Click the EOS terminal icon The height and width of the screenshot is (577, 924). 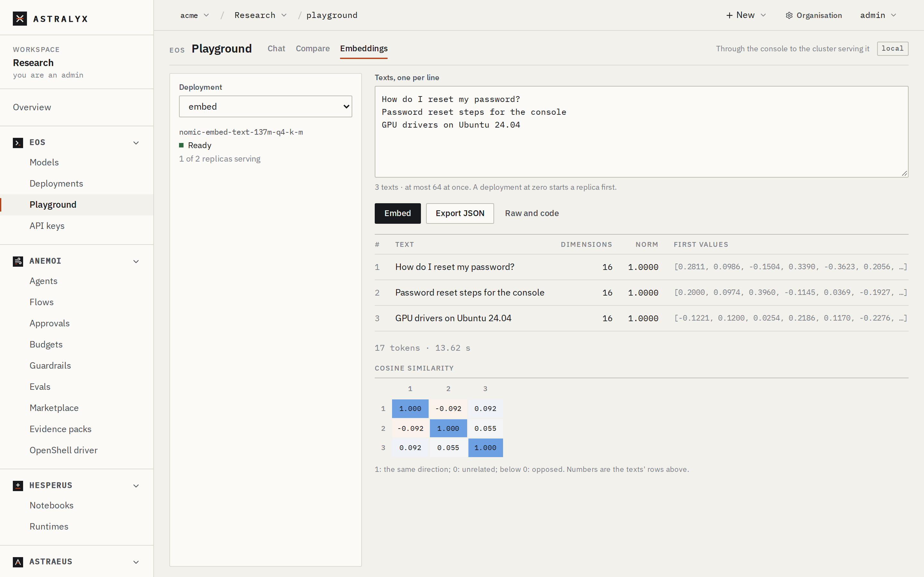point(18,143)
